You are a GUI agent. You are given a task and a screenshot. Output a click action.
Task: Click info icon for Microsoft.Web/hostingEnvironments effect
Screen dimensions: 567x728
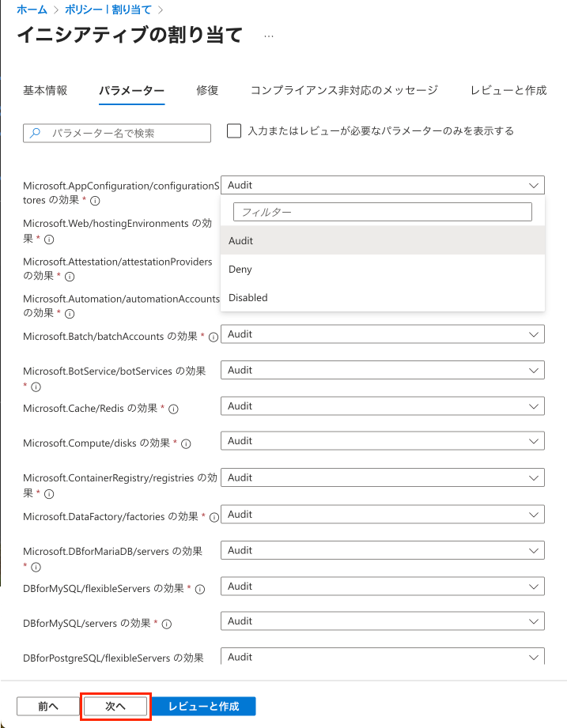click(x=49, y=240)
